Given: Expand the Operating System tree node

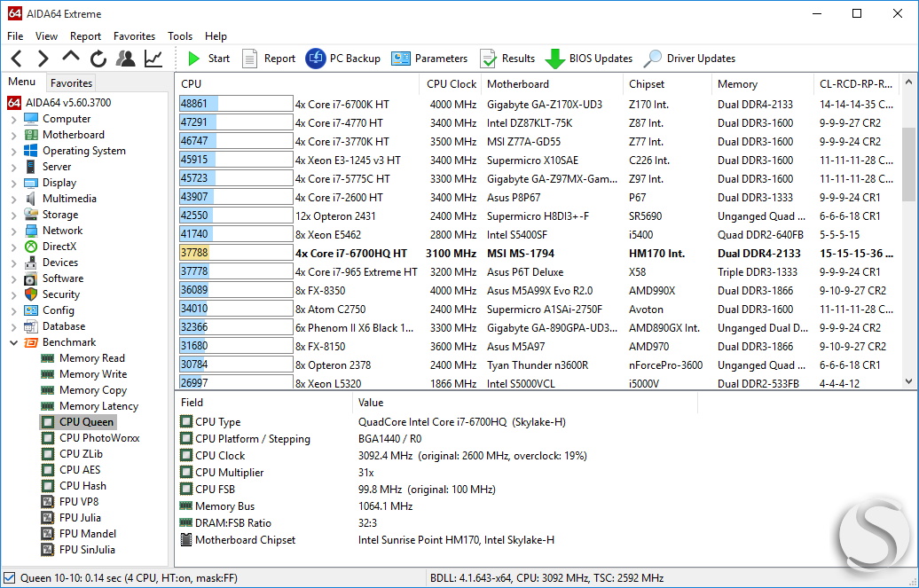Looking at the screenshot, I should click(x=13, y=151).
